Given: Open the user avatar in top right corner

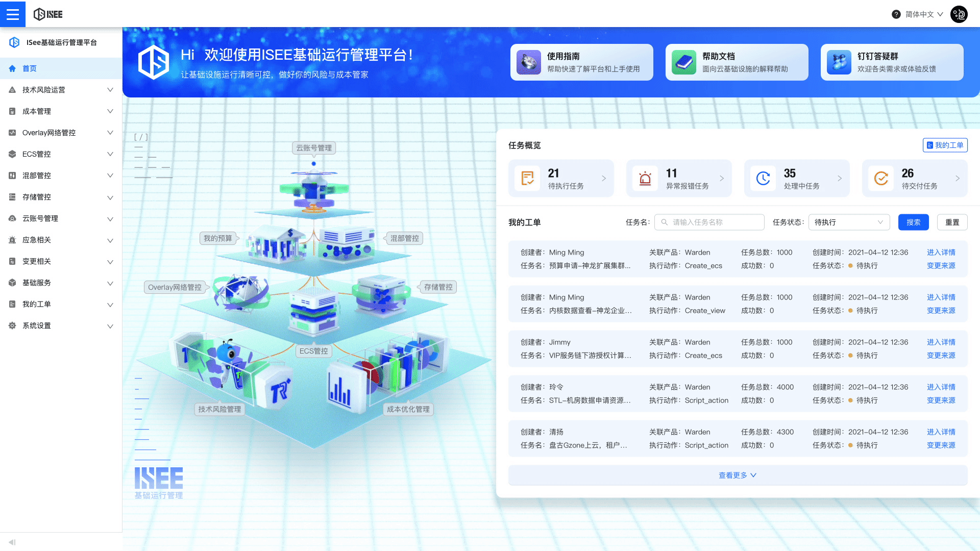Looking at the screenshot, I should coord(959,14).
